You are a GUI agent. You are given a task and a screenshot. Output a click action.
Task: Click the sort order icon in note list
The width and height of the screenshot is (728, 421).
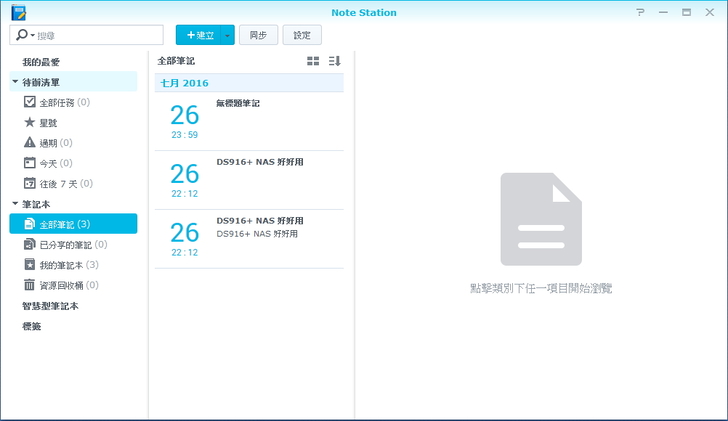[335, 61]
